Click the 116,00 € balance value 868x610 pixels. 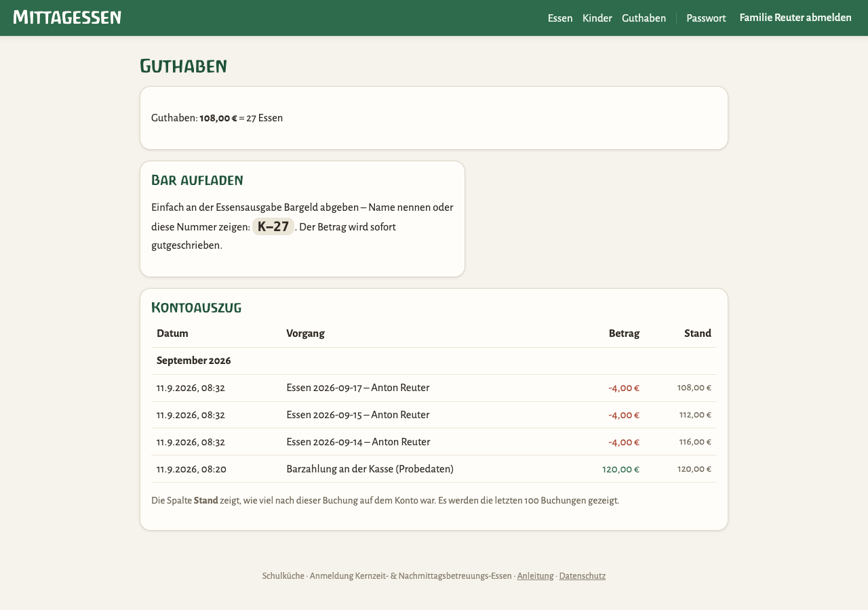695,442
